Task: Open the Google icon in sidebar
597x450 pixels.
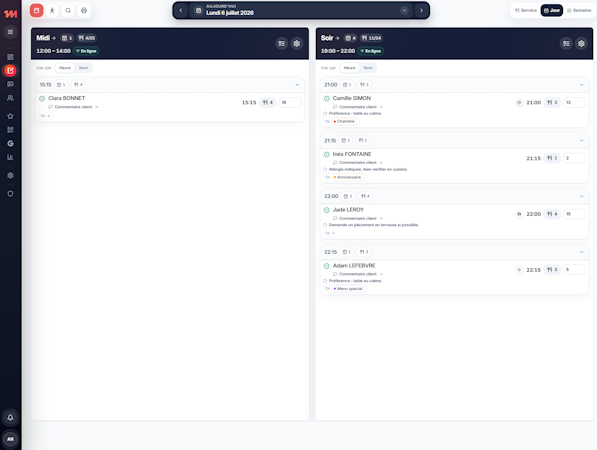Action: 10,144
